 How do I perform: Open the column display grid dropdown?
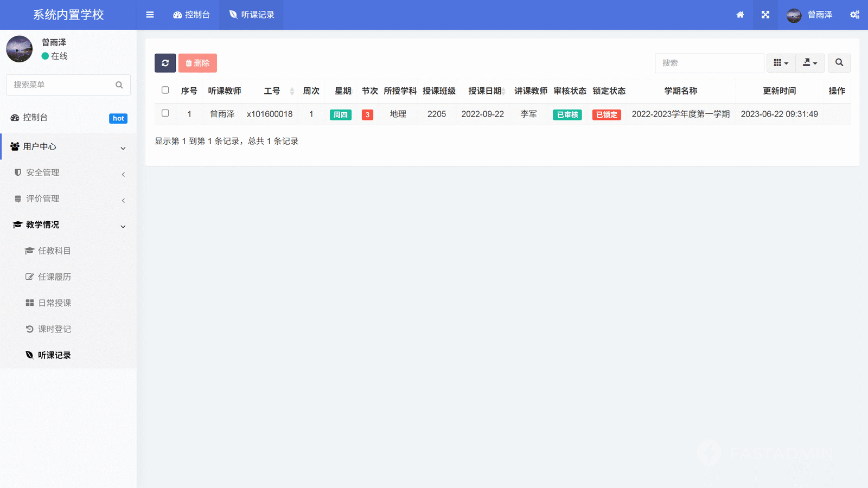(781, 63)
